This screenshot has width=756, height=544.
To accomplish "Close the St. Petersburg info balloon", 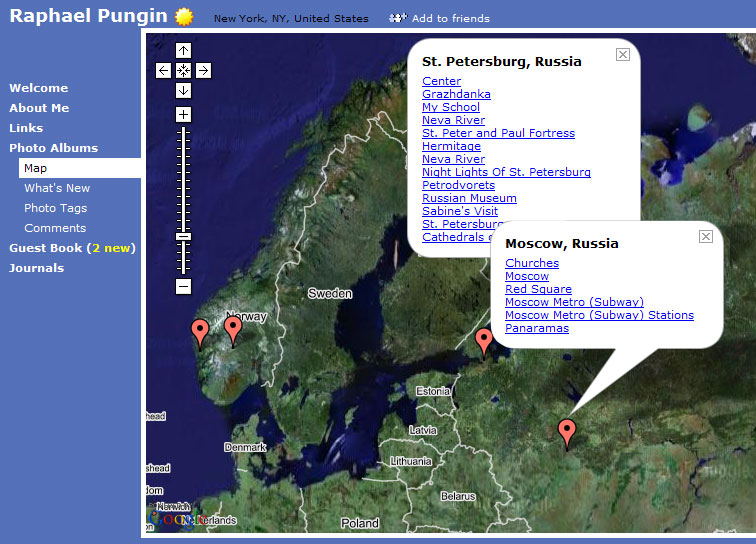I will pyautogui.click(x=623, y=54).
